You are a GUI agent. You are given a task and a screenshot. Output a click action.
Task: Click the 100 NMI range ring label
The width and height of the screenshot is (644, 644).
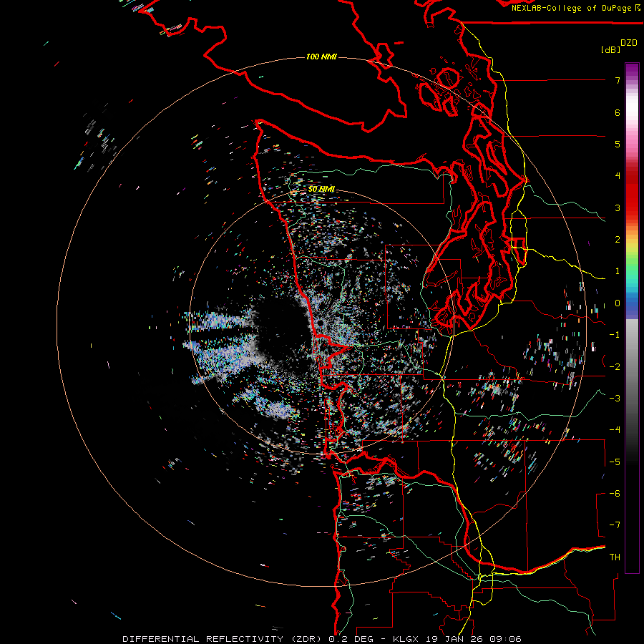pyautogui.click(x=321, y=57)
